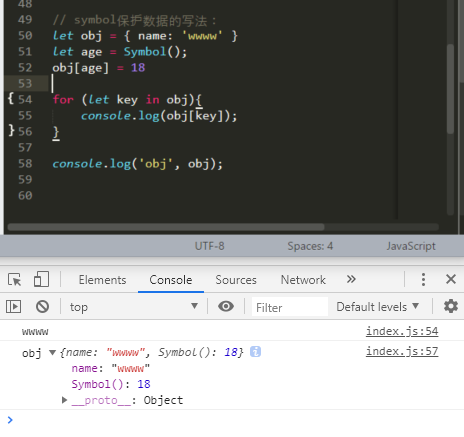464x437 pixels.
Task: Click the Symbol(): 18 property row
Action: point(111,384)
